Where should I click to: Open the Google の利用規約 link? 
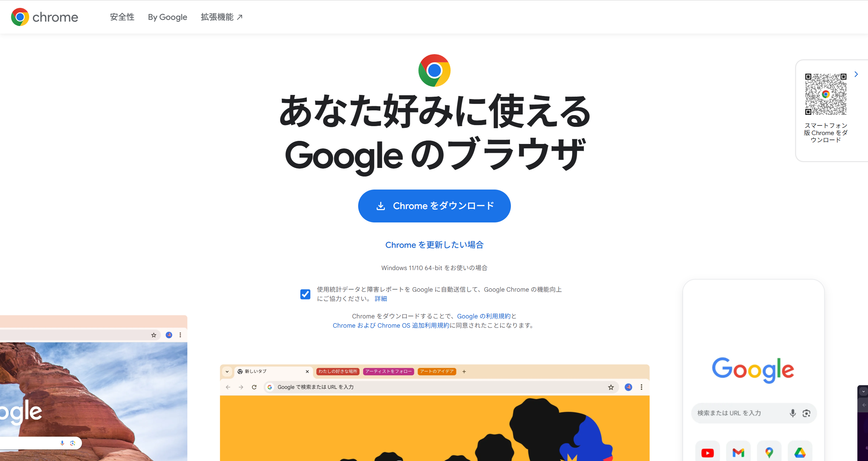coord(484,316)
